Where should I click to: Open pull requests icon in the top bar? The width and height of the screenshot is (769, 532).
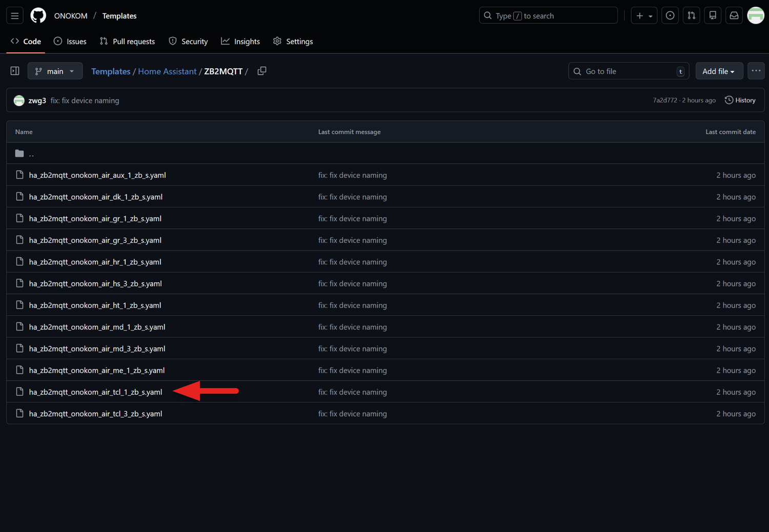[692, 16]
